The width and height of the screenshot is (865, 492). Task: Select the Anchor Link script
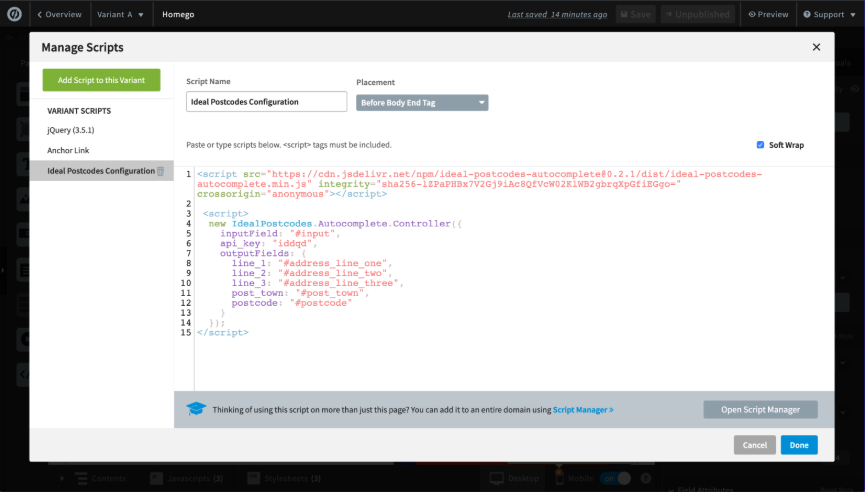tap(68, 150)
